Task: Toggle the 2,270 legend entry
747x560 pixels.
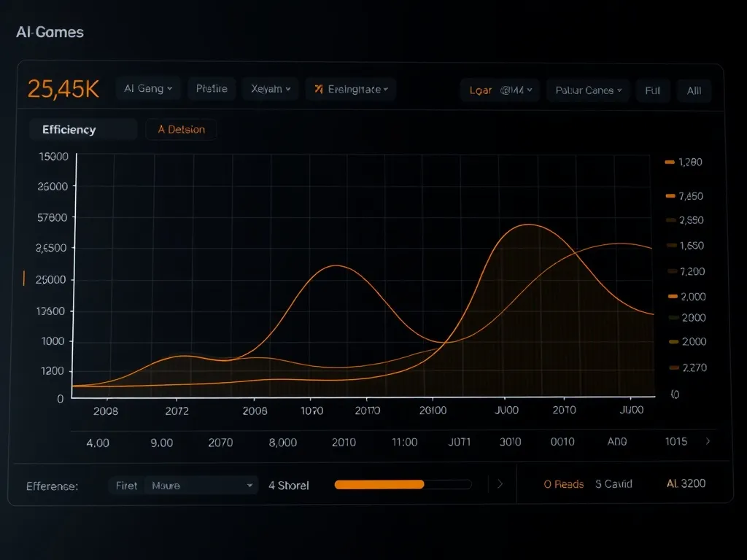Action: [689, 367]
